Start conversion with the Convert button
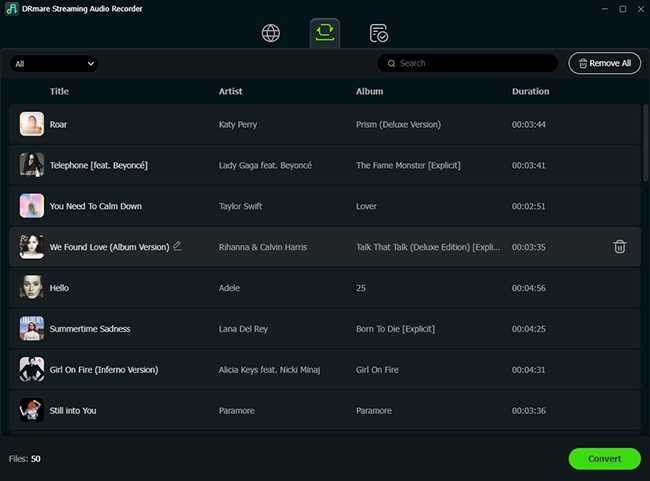This screenshot has width=650, height=481. point(604,459)
